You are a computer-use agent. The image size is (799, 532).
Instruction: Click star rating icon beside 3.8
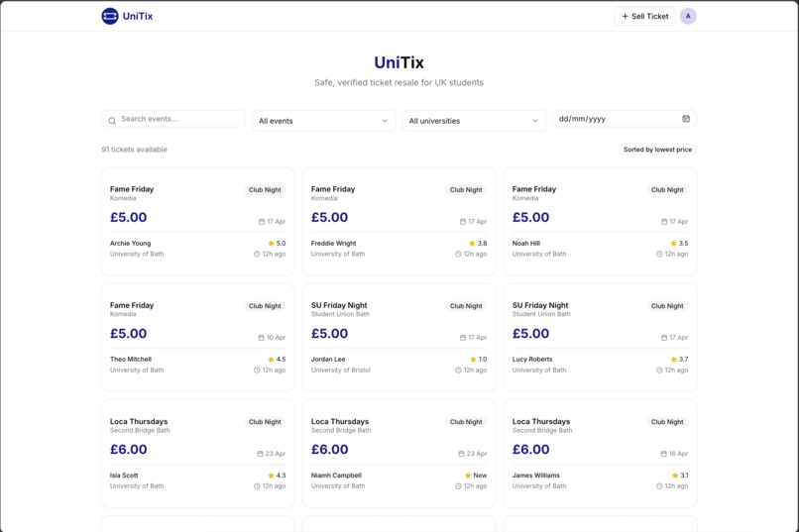[472, 244]
